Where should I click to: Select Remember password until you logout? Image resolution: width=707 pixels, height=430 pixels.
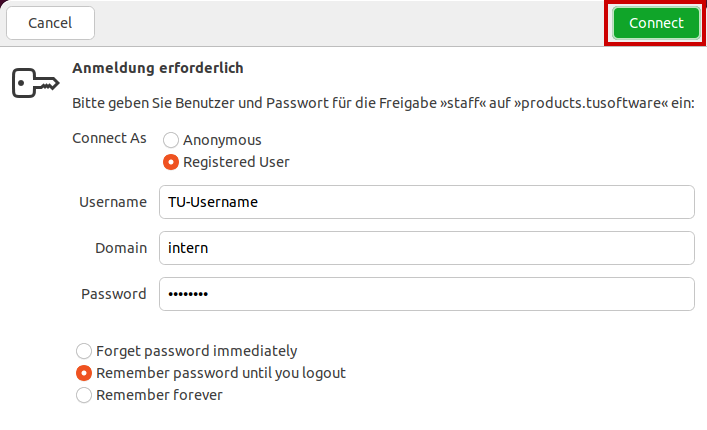click(84, 373)
